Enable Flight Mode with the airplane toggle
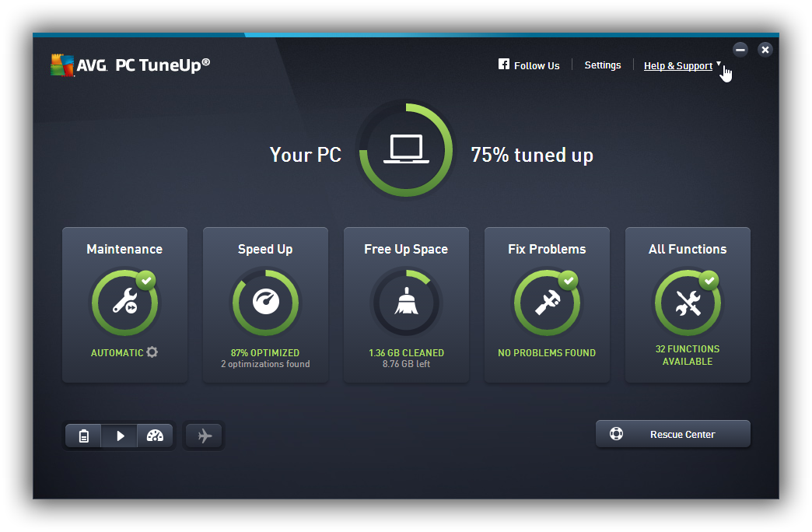The image size is (812, 532). click(x=203, y=436)
